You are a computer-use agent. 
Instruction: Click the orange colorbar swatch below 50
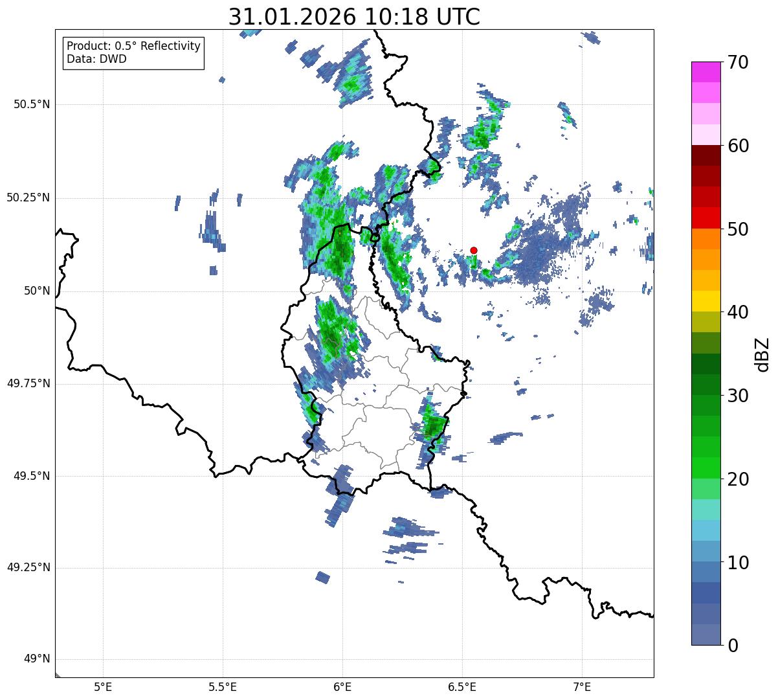click(706, 239)
